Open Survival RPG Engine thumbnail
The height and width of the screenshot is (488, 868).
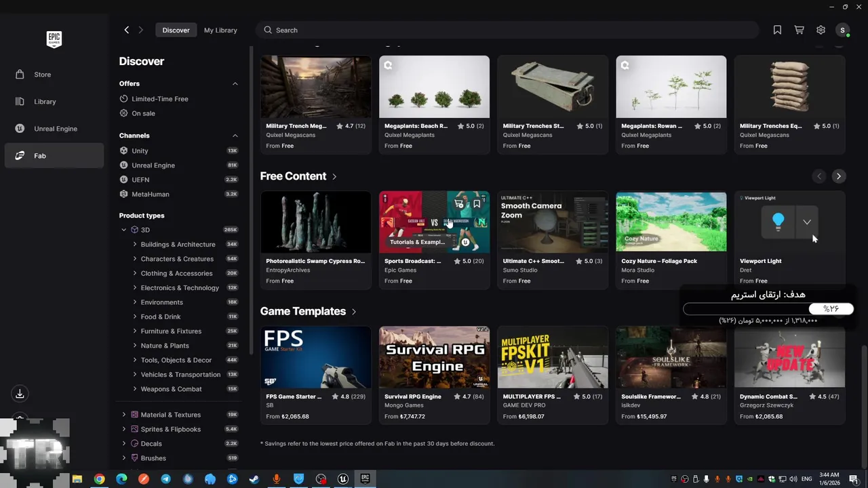pyautogui.click(x=434, y=357)
